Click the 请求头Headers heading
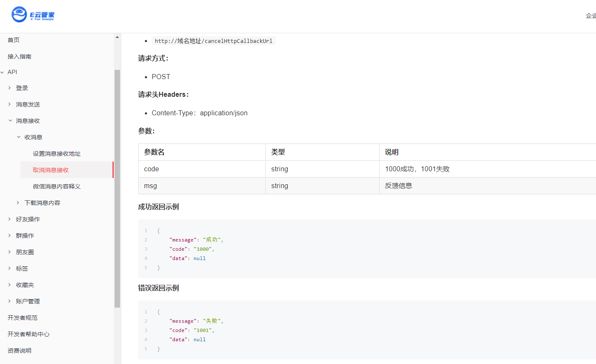Image resolution: width=596 pixels, height=364 pixels. click(163, 94)
